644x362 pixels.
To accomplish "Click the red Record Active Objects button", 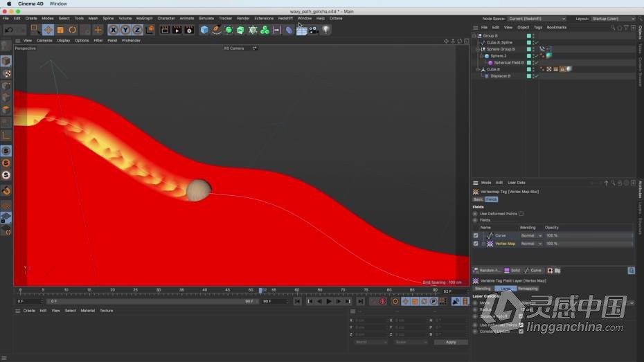I will (382, 302).
